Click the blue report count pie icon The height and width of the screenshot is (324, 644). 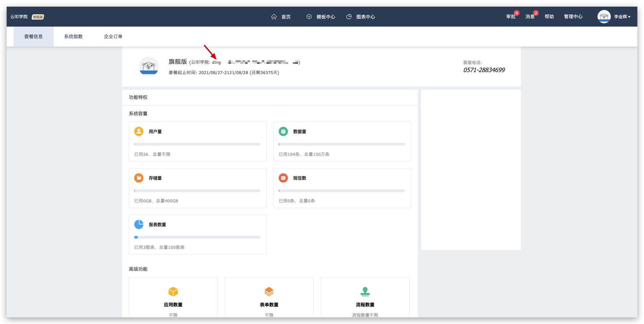(x=139, y=224)
